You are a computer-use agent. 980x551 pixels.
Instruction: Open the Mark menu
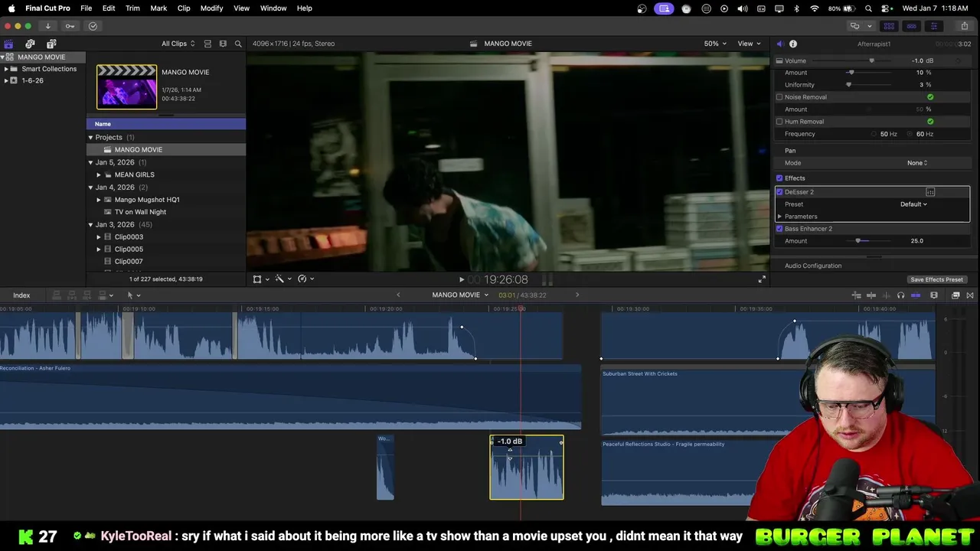(x=158, y=8)
